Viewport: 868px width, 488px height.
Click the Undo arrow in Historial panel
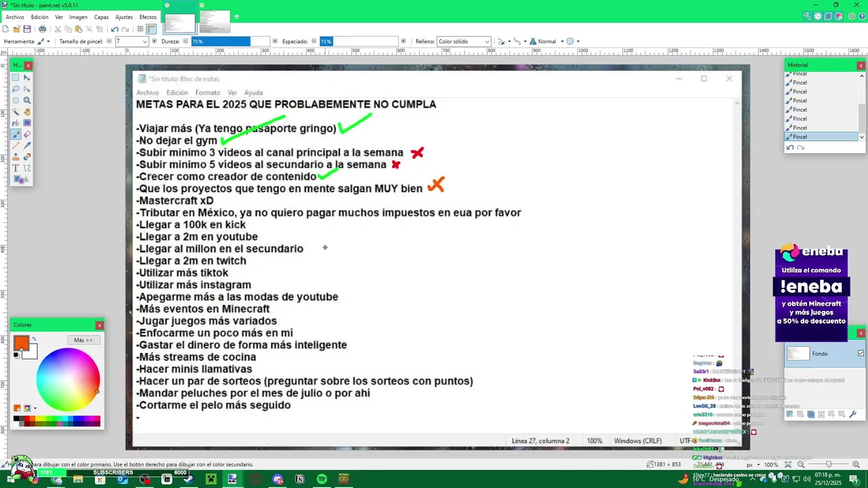(790, 148)
